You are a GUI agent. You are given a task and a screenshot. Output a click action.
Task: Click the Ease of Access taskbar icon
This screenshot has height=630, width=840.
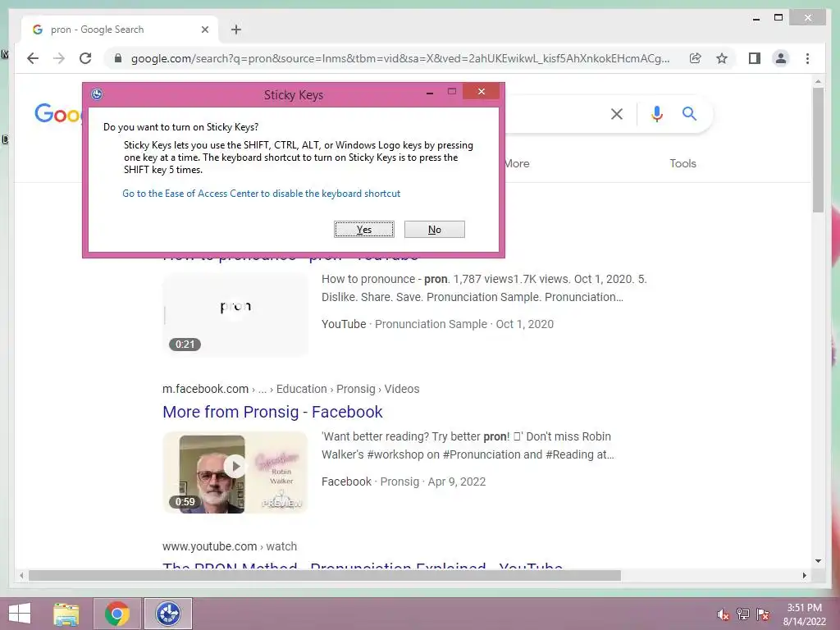point(168,614)
